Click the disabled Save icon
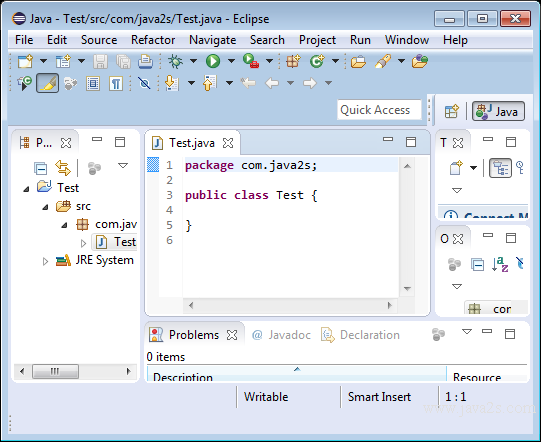Image resolution: width=541 pixels, height=442 pixels. [x=100, y=62]
